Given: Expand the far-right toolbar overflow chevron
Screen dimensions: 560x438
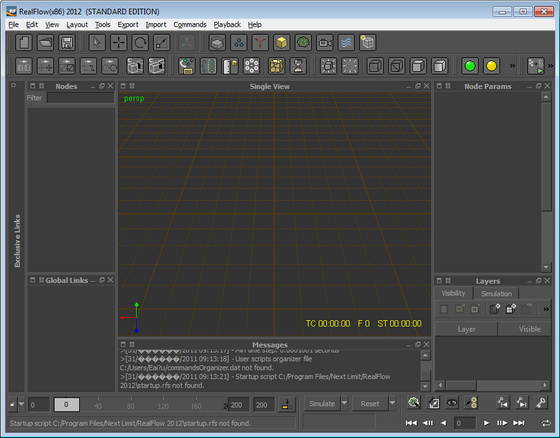Looking at the screenshot, I should click(550, 66).
